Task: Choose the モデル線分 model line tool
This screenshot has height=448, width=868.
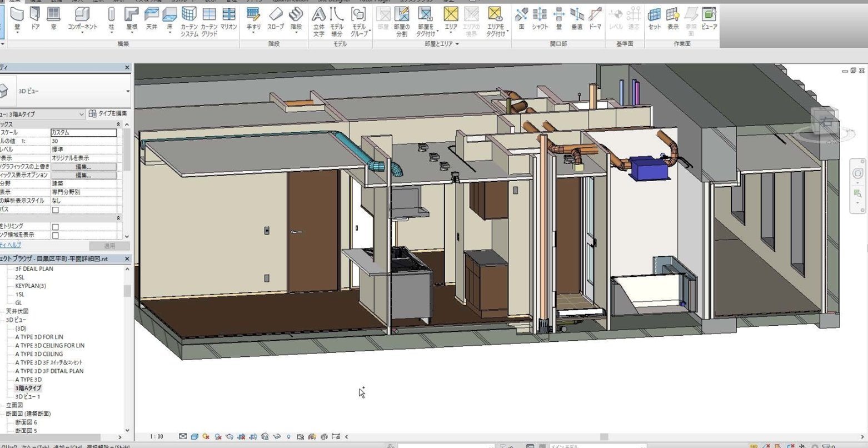Action: [x=337, y=22]
